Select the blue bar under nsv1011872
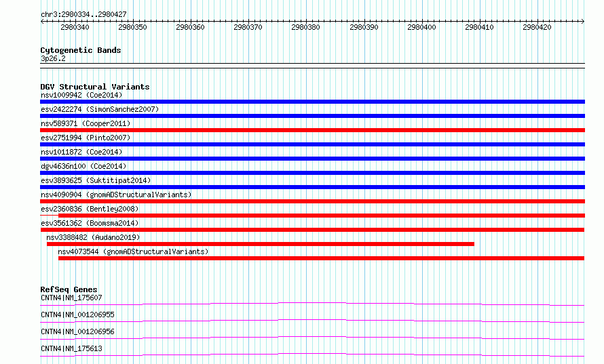604x364 pixels. click(x=312, y=159)
